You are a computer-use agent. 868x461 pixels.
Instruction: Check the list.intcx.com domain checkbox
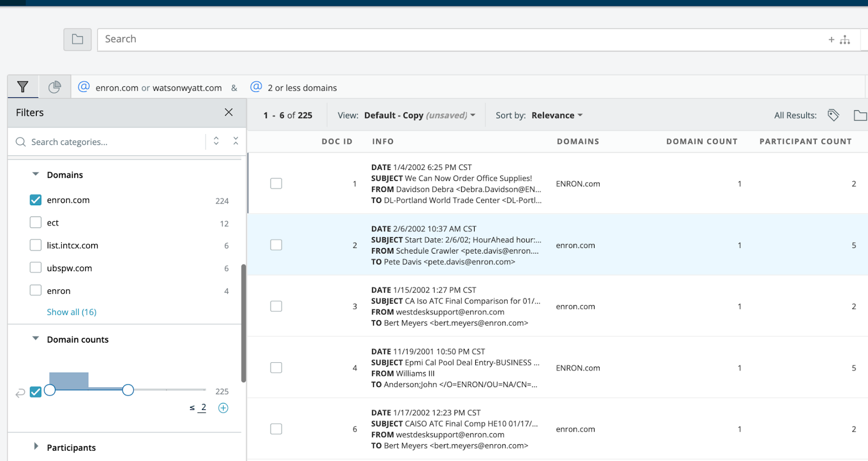(x=36, y=245)
